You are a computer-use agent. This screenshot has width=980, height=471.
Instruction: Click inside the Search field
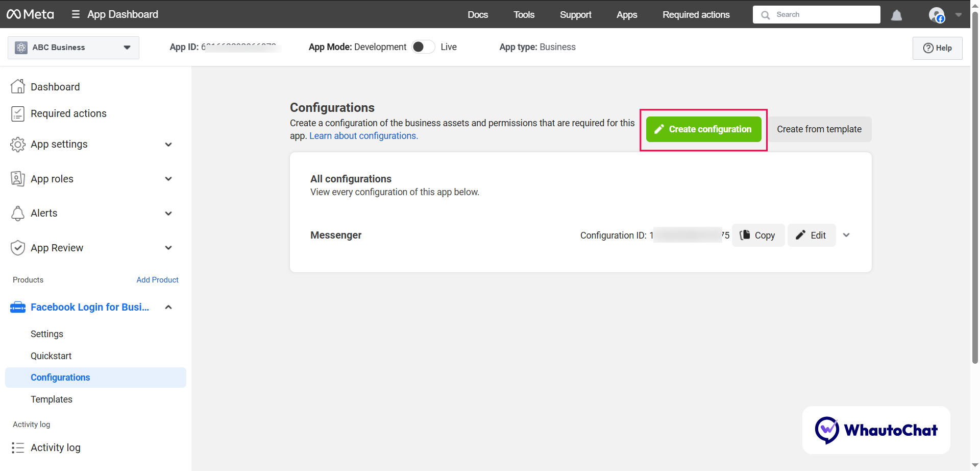coord(817,14)
